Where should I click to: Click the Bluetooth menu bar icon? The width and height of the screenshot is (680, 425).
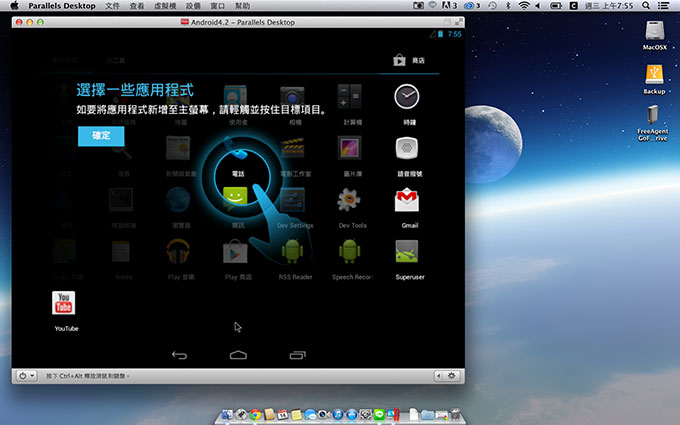508,6
